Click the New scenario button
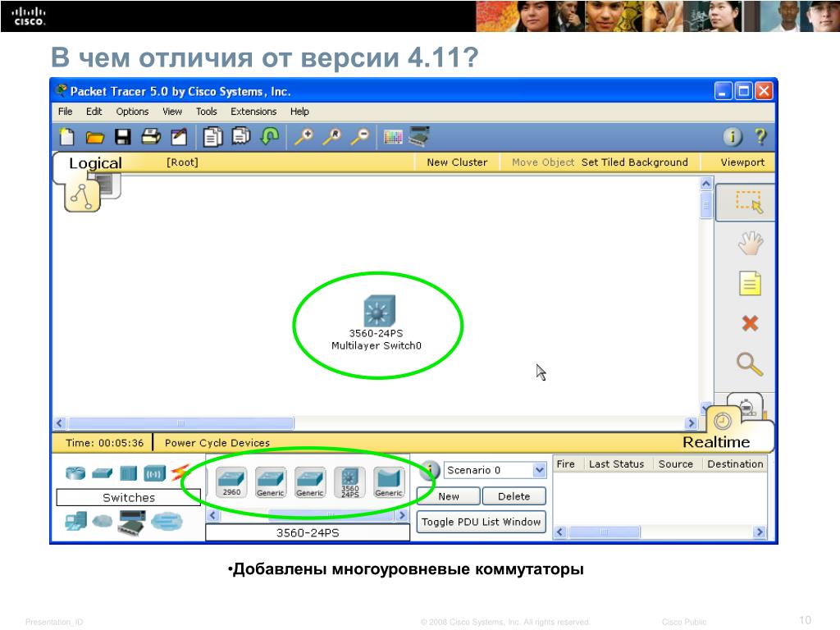The height and width of the screenshot is (630, 840). [449, 496]
